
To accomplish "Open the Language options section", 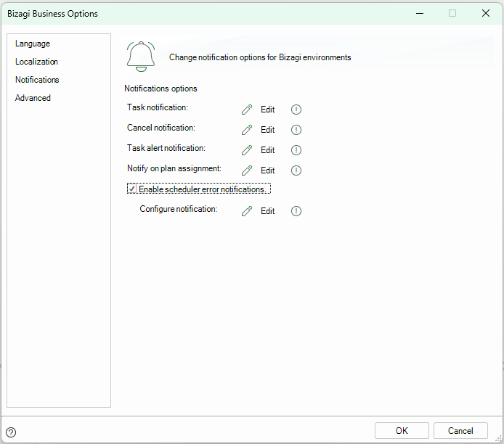I will point(33,44).
